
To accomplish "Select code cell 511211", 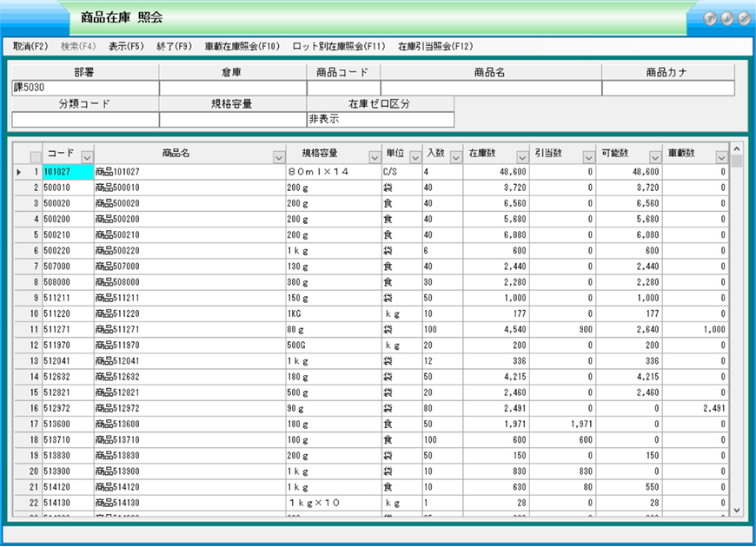I will click(68, 298).
